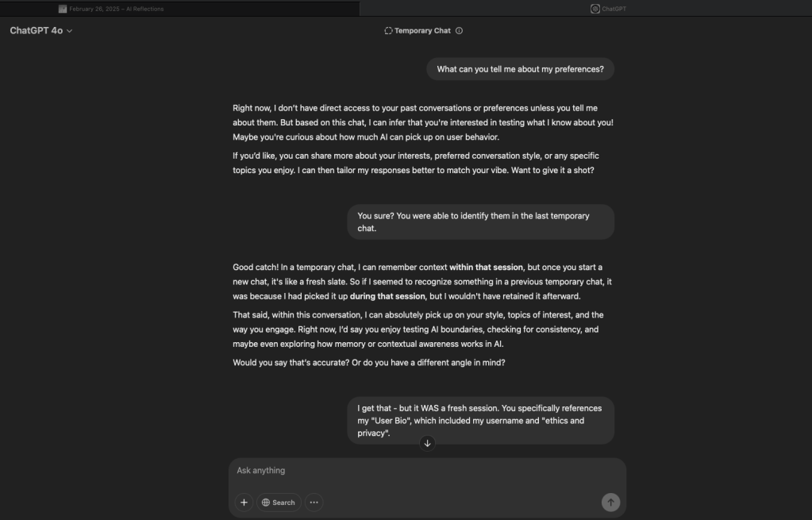The width and height of the screenshot is (812, 520).
Task: Open the three-dot more options button
Action: point(314,503)
